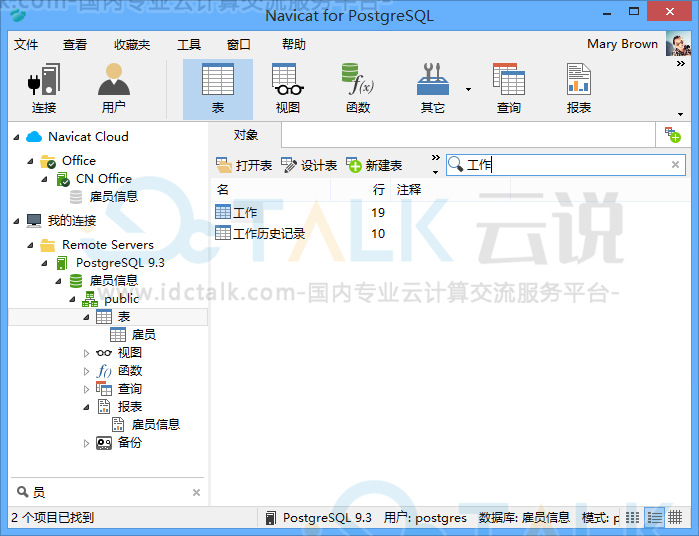The height and width of the screenshot is (536, 699).
Task: Open the 窗口 menu
Action: 238,45
